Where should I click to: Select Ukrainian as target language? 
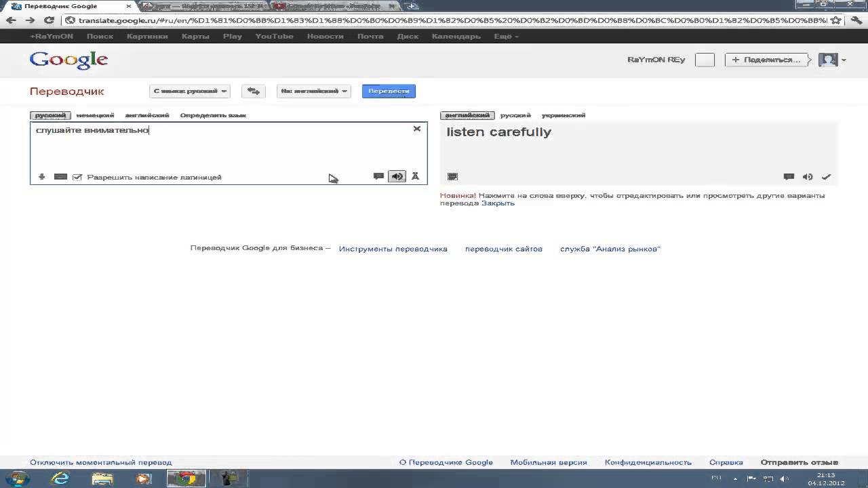564,115
